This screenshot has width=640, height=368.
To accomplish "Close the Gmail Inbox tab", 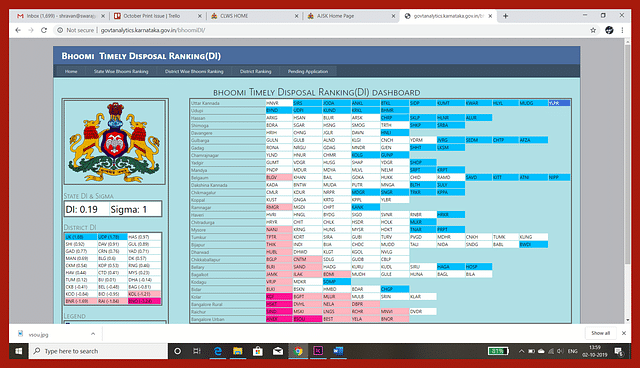I will [x=103, y=16].
